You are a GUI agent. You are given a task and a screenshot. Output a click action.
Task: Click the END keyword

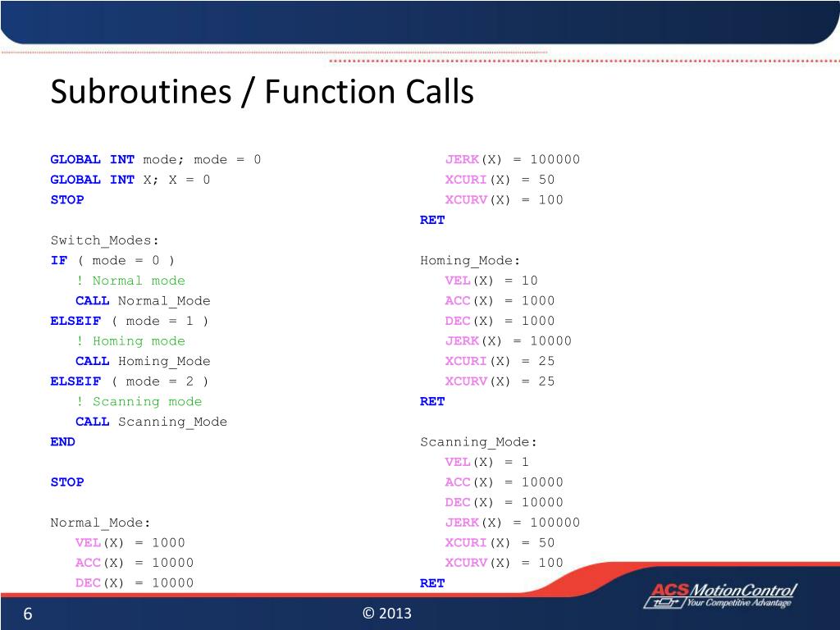pyautogui.click(x=62, y=442)
